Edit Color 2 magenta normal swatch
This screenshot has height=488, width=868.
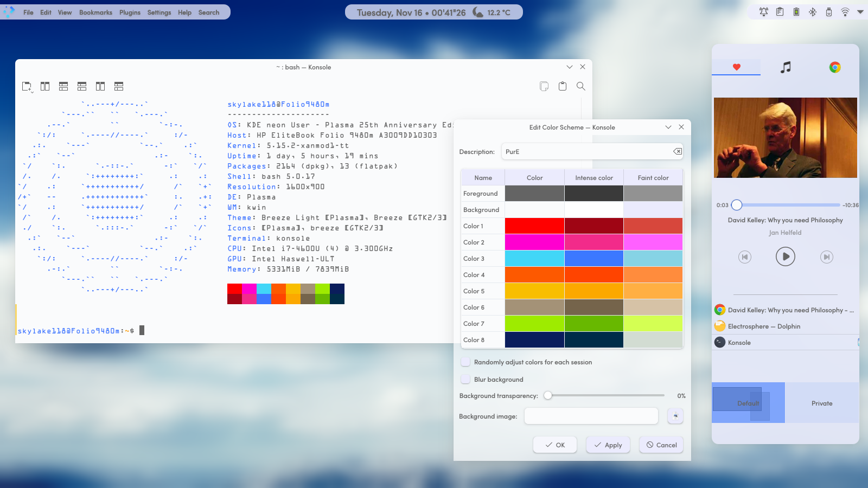534,242
